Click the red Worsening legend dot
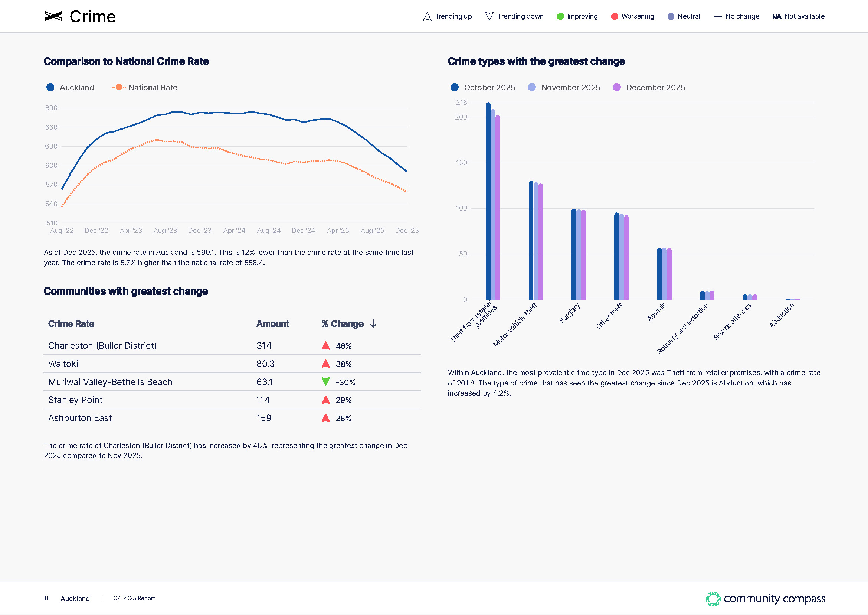868x615 pixels. pyautogui.click(x=615, y=16)
